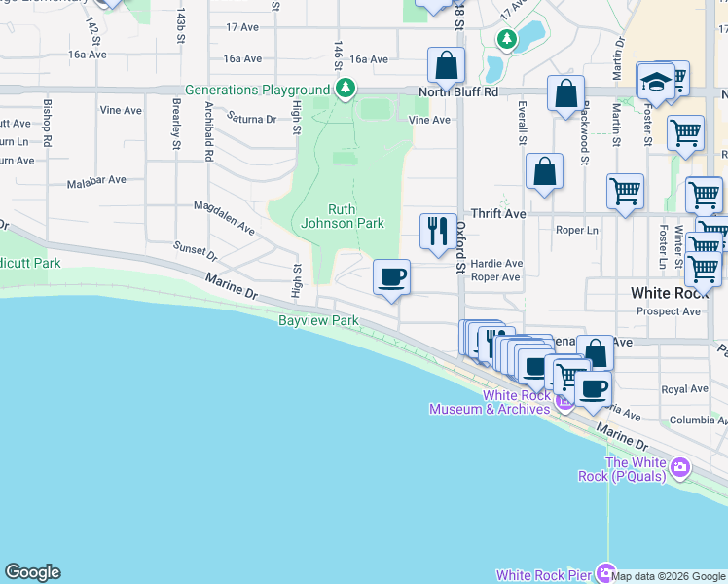728x584 pixels.
Task: Click the shopping bag marker beside 16a Ave
Action: [446, 66]
